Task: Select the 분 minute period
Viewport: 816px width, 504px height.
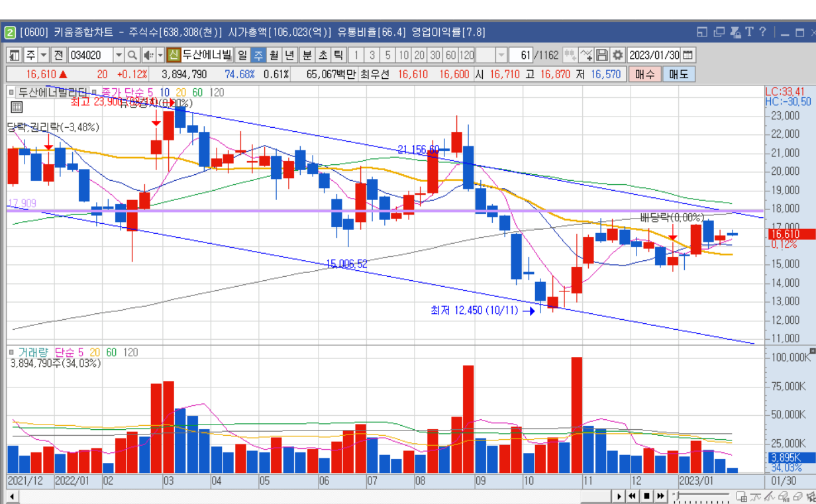Action: (307, 55)
